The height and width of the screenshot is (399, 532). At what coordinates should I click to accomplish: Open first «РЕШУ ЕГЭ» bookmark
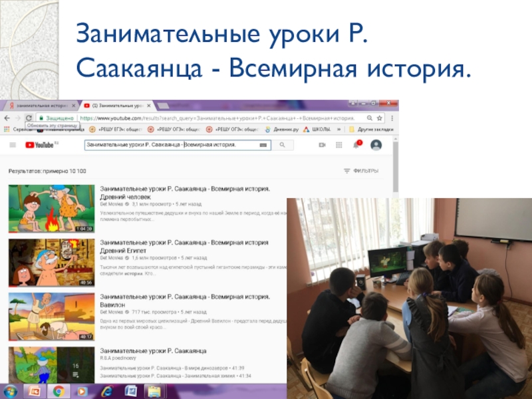coord(116,129)
